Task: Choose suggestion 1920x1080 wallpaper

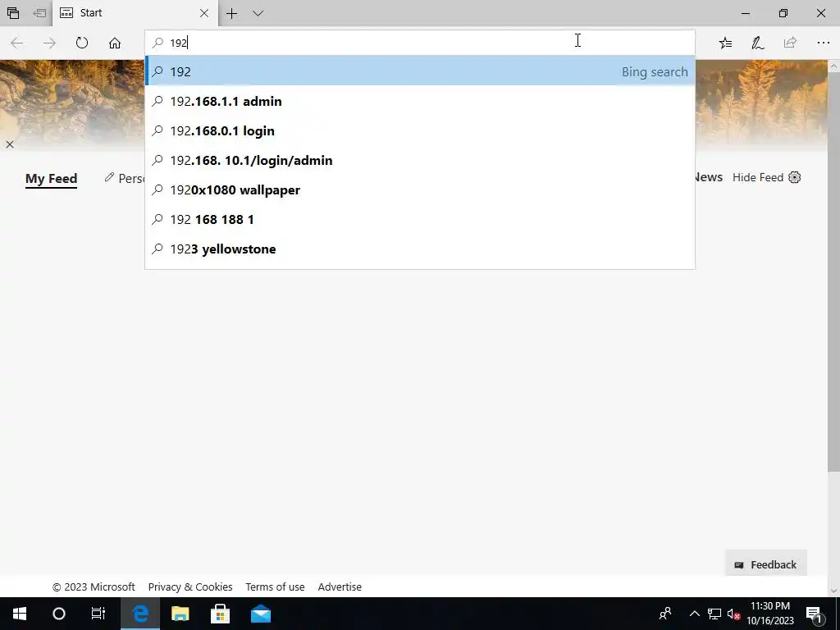Action: tap(420, 189)
